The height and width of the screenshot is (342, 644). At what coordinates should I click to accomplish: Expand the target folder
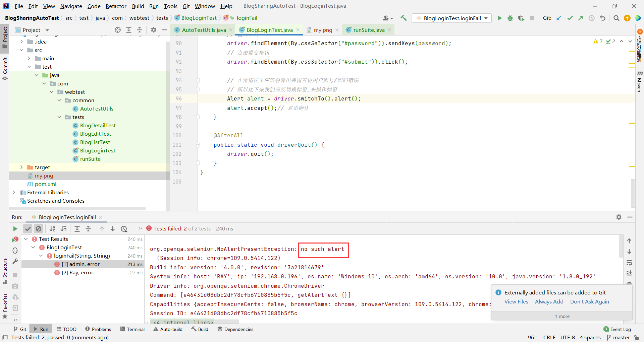(21, 167)
